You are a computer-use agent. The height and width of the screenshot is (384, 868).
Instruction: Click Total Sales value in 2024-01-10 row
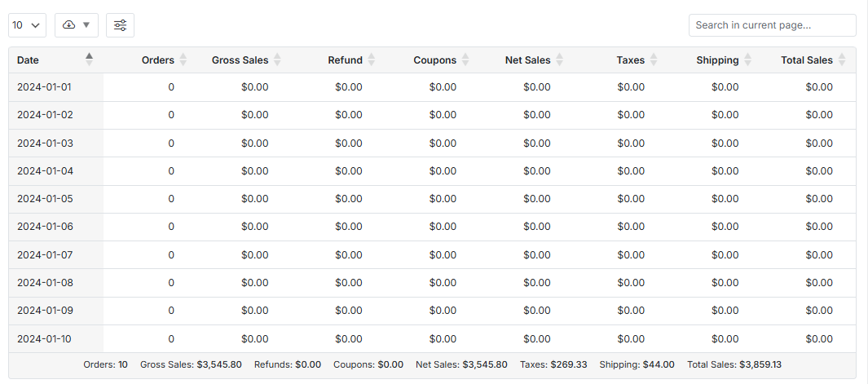tap(819, 338)
